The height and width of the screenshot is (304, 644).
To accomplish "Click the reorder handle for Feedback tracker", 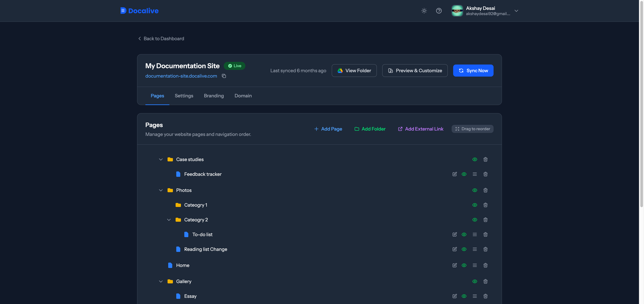I will click(474, 174).
